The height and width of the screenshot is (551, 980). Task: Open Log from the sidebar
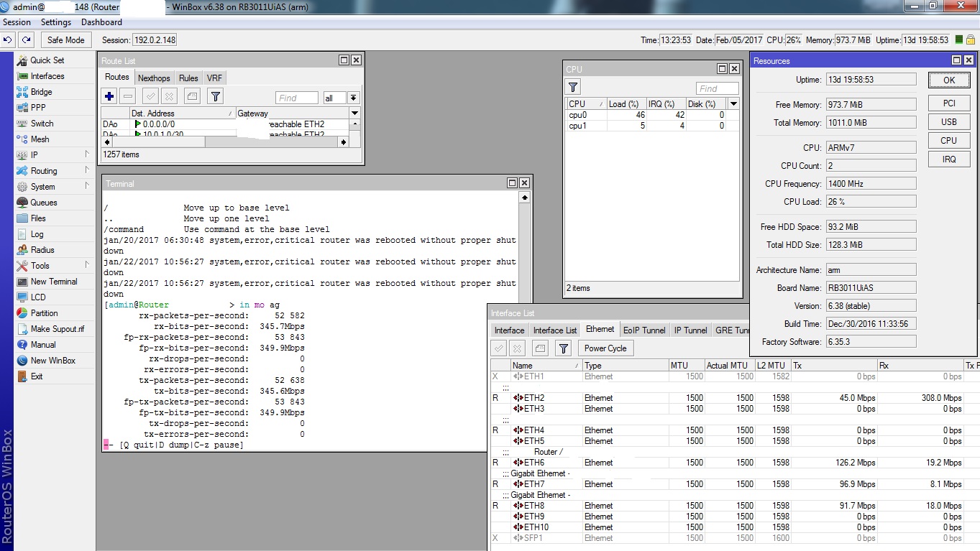click(x=37, y=234)
